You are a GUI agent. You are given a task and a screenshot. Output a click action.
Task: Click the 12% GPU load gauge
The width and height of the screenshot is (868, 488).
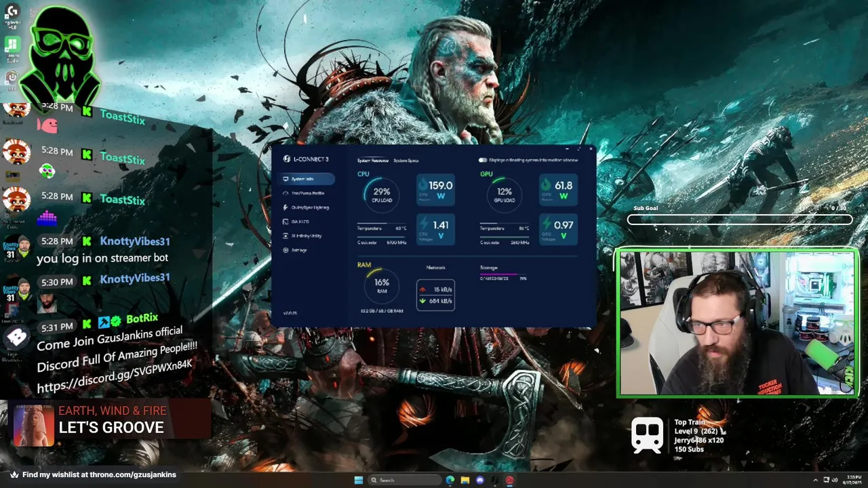(505, 195)
